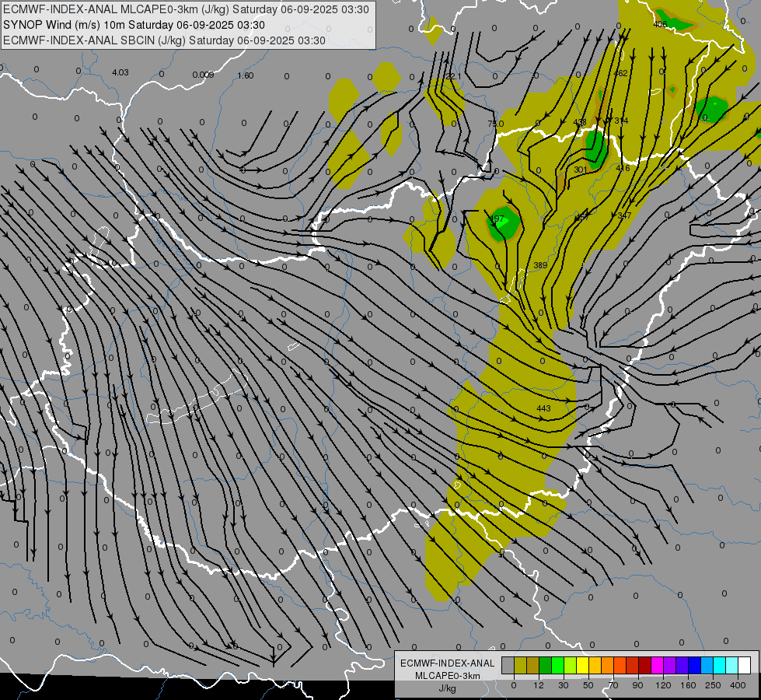Select the violet legend swatch before 160
Image resolution: width=761 pixels, height=700 pixels.
tap(682, 666)
